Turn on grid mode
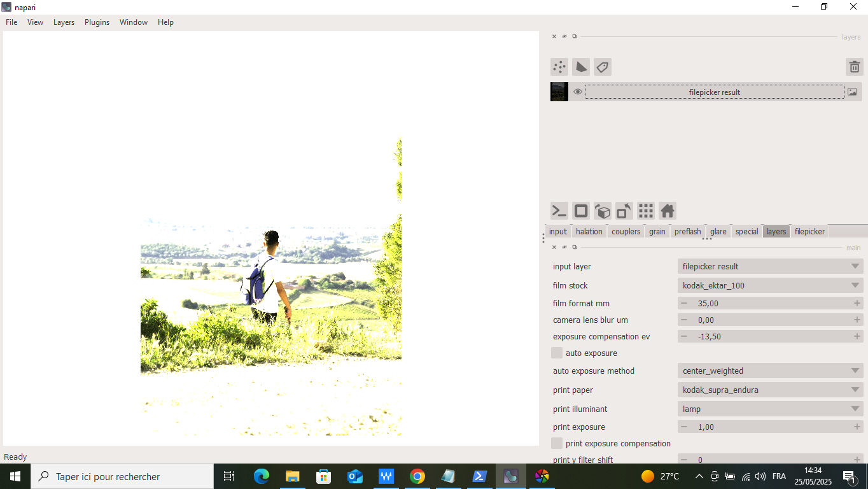The image size is (868, 489). pyautogui.click(x=646, y=211)
